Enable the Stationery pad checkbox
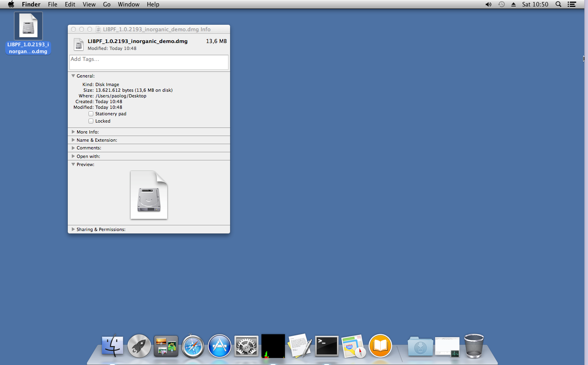The height and width of the screenshot is (365, 588). (x=91, y=114)
